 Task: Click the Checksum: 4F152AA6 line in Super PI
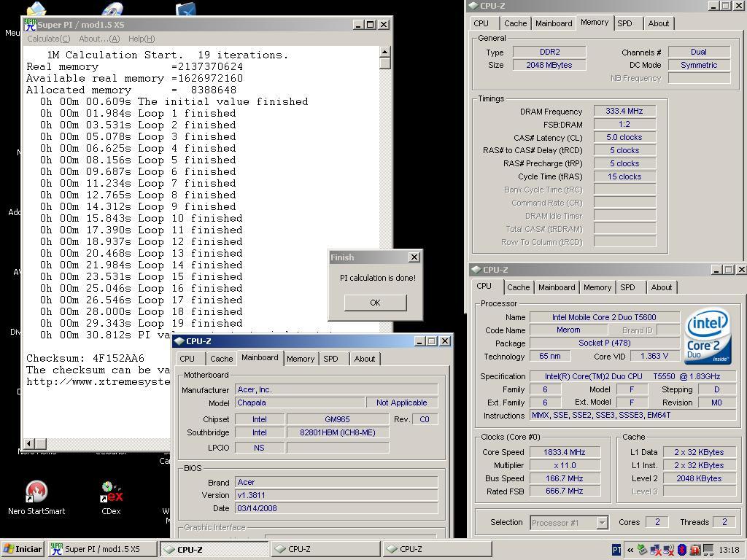(x=85, y=358)
